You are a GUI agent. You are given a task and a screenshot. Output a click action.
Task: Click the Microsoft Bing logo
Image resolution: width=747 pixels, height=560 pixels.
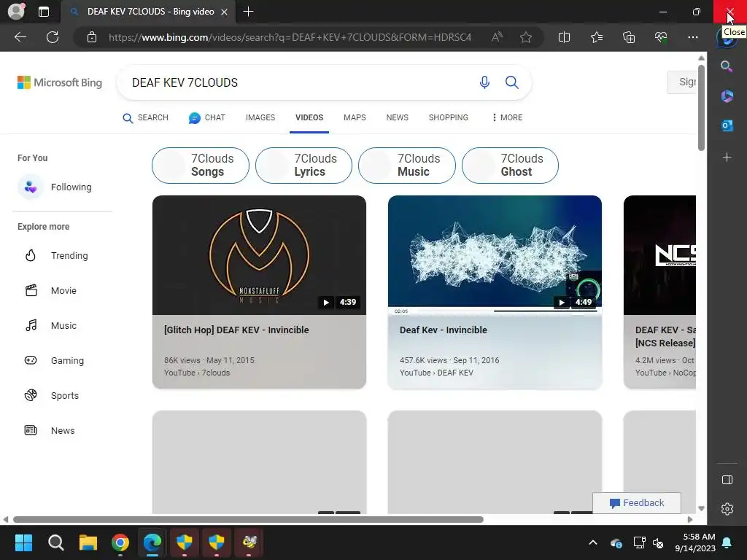click(60, 82)
